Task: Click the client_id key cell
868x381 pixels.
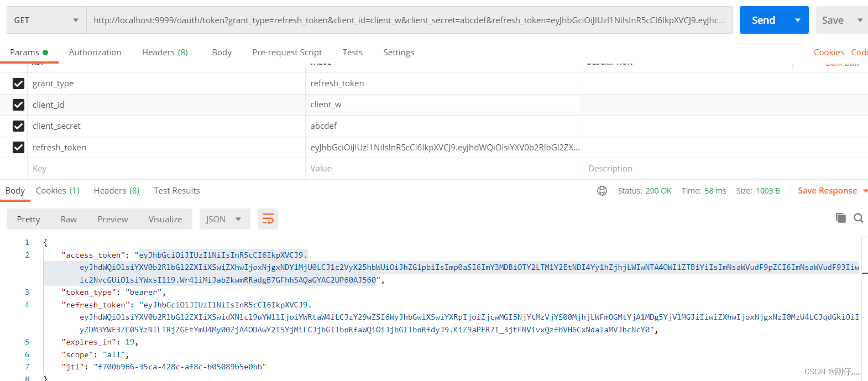Action: [x=166, y=105]
